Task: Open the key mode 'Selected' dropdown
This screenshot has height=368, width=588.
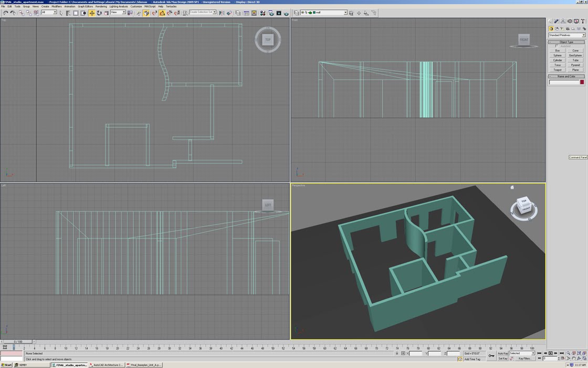Action: [522, 353]
